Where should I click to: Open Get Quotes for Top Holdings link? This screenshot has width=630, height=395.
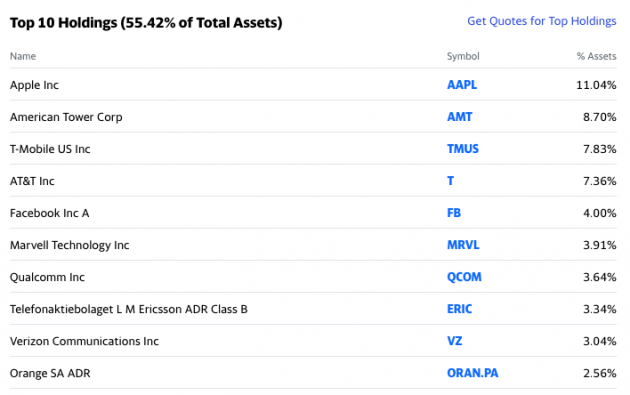[x=542, y=21]
